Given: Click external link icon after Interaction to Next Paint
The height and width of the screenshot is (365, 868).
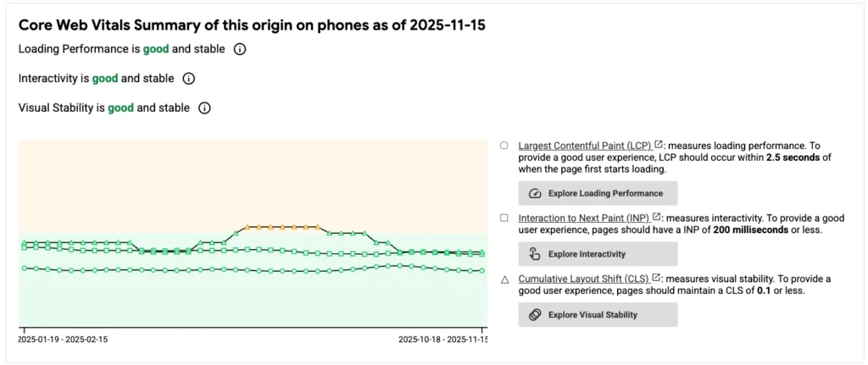Looking at the screenshot, I should [656, 218].
